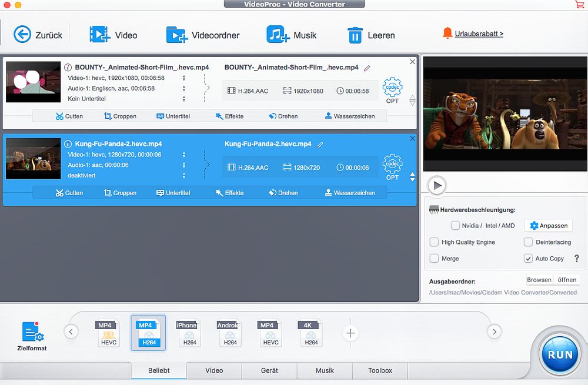Open the Toolbox tab
Viewport: 588px width, 385px height.
380,370
